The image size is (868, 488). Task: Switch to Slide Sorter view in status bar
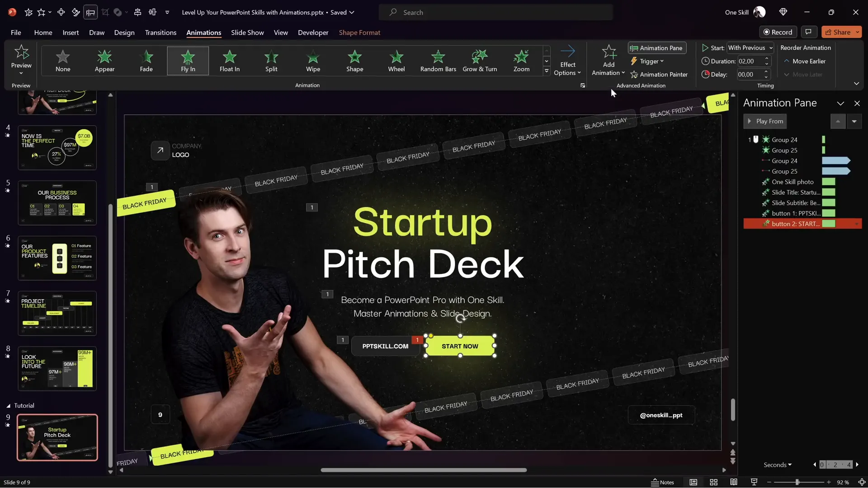pyautogui.click(x=713, y=482)
